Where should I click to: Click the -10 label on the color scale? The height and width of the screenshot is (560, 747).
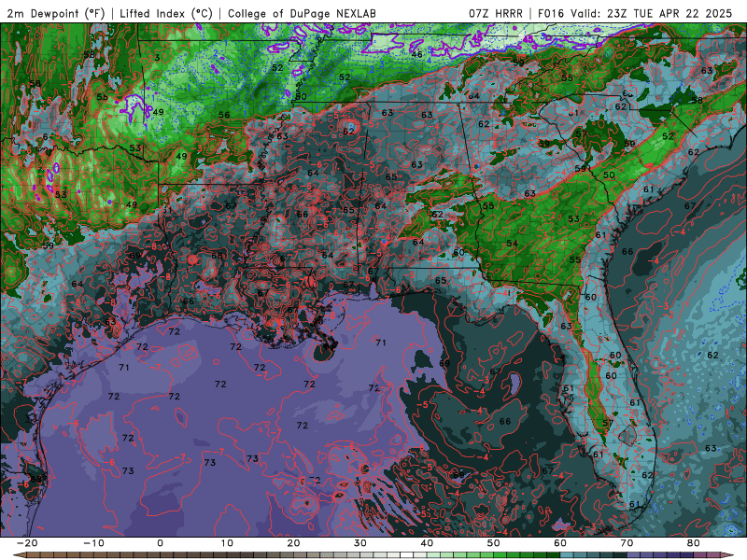(x=93, y=543)
